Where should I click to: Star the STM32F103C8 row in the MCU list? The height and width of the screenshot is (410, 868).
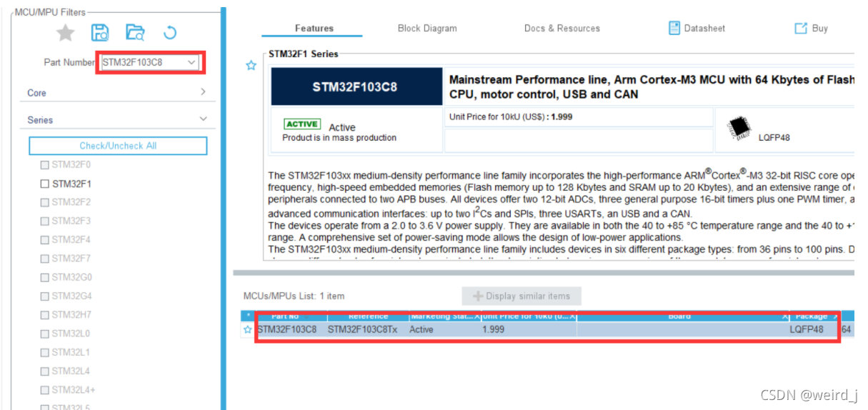[248, 329]
